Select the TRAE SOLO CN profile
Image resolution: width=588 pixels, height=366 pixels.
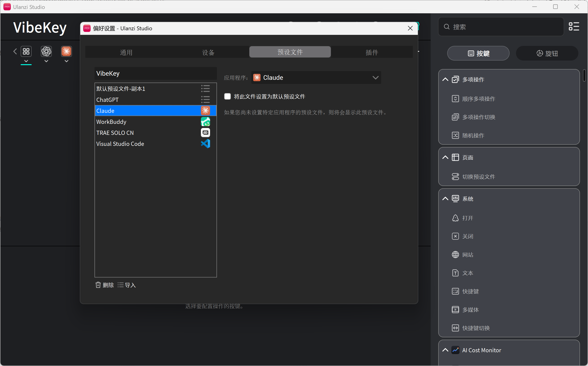pos(156,133)
